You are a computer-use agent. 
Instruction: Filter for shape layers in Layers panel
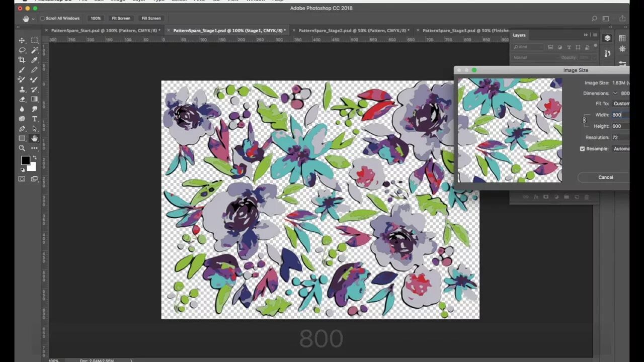(x=578, y=47)
